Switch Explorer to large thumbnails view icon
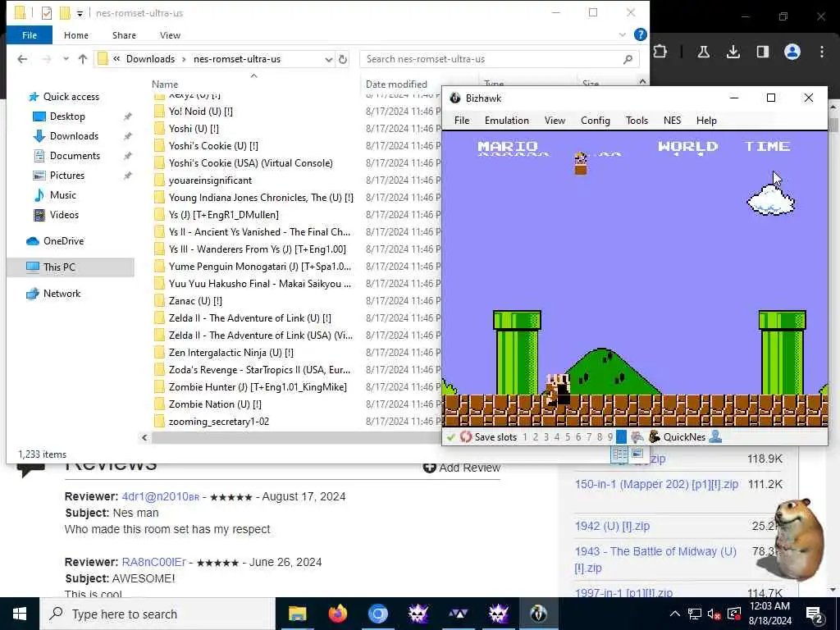Image resolution: width=840 pixels, height=630 pixels. click(x=637, y=454)
